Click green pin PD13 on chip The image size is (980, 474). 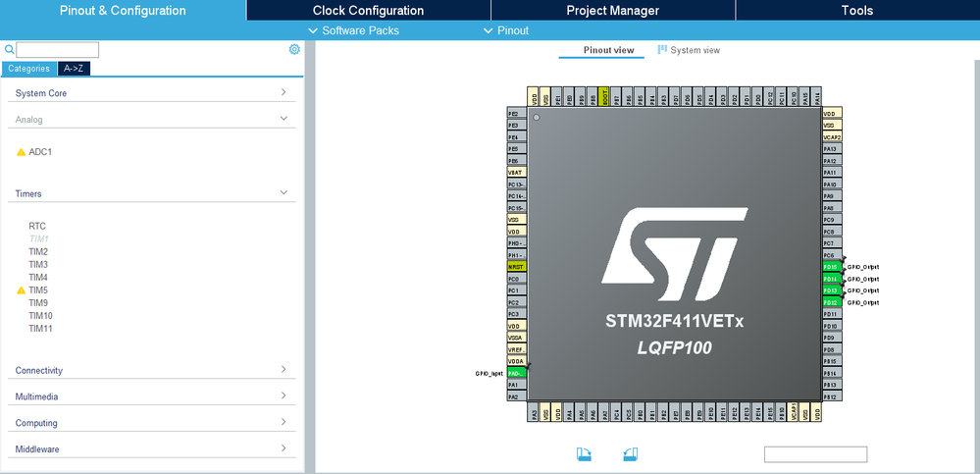tap(832, 290)
